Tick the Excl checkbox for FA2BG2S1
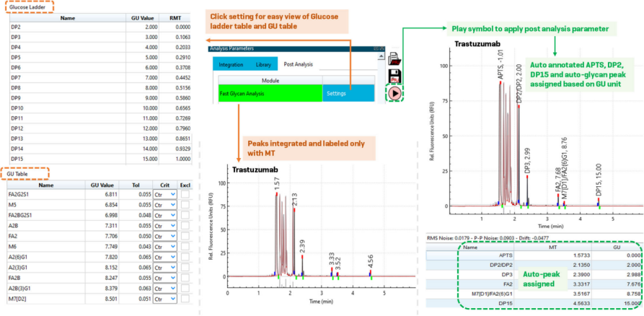Screen dimensions: 644x316 pos(185,214)
